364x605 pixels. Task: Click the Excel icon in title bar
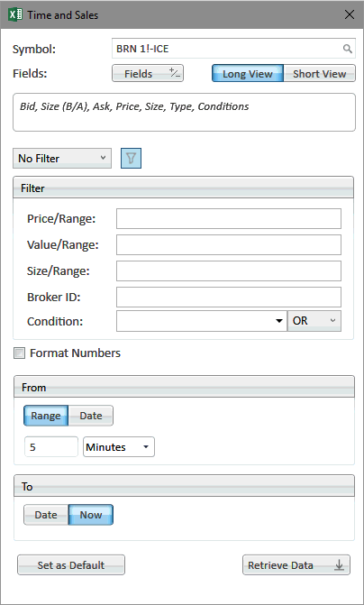pyautogui.click(x=15, y=15)
